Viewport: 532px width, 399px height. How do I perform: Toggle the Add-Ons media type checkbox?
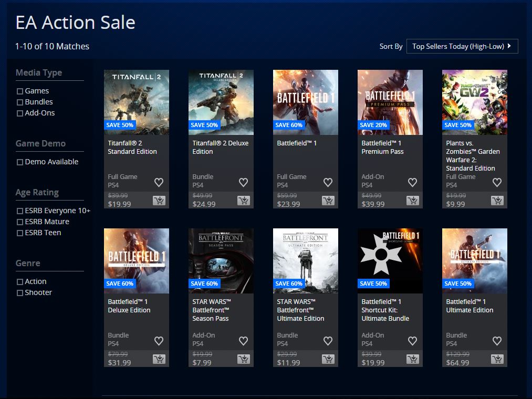click(20, 113)
